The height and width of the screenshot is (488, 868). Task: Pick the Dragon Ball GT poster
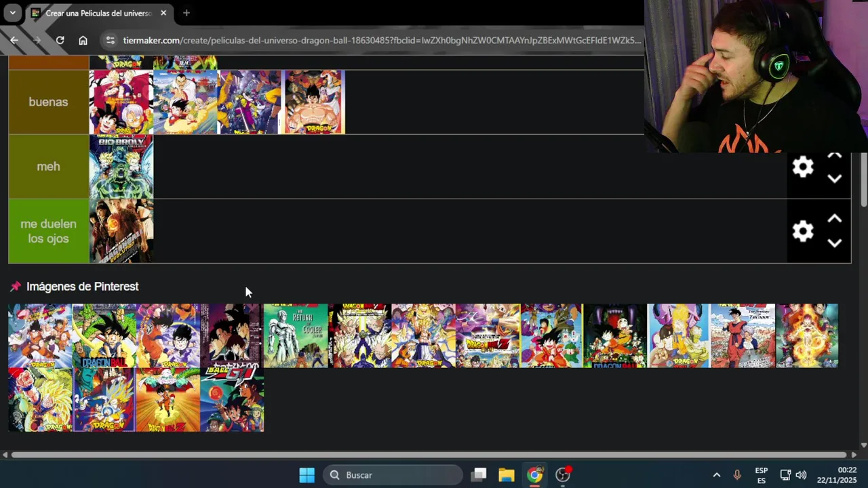pos(232,400)
